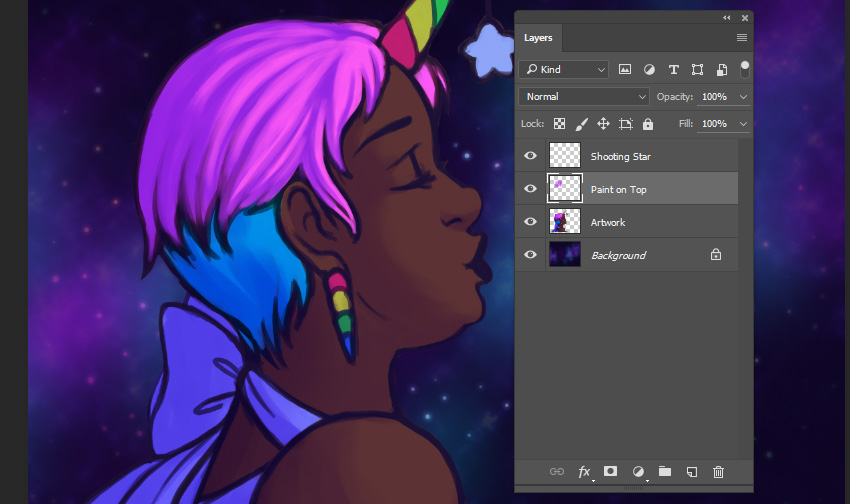Viewport: 850px width, 504px height.
Task: Toggle layer filtering on/off switch
Action: [x=745, y=69]
